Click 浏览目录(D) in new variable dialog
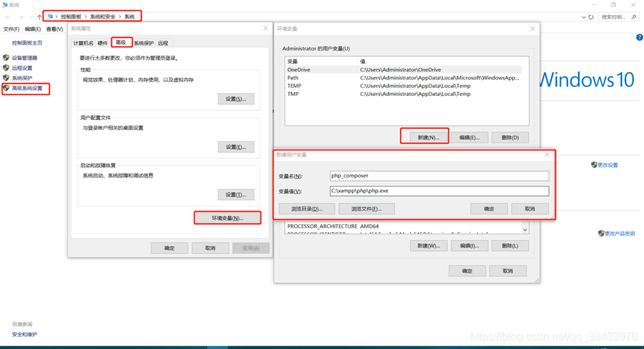 (x=307, y=209)
